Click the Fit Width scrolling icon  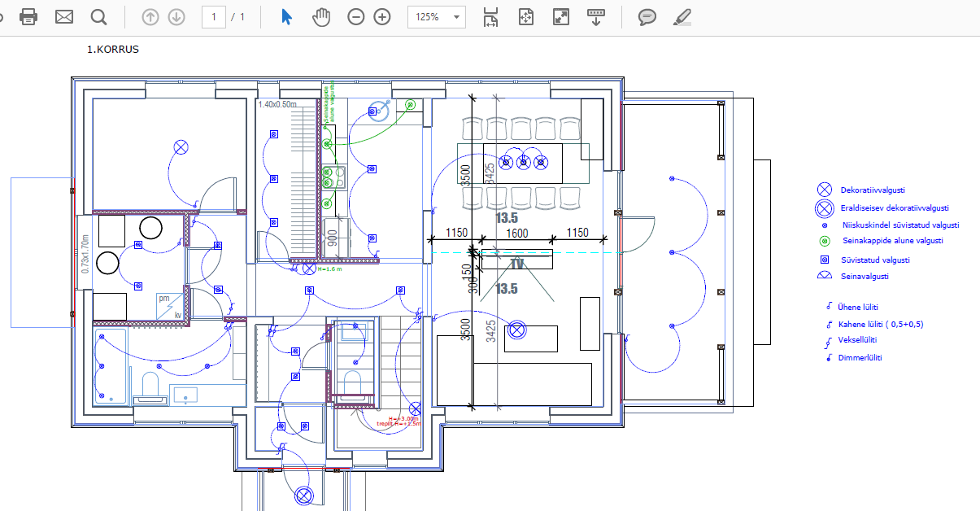pos(490,17)
